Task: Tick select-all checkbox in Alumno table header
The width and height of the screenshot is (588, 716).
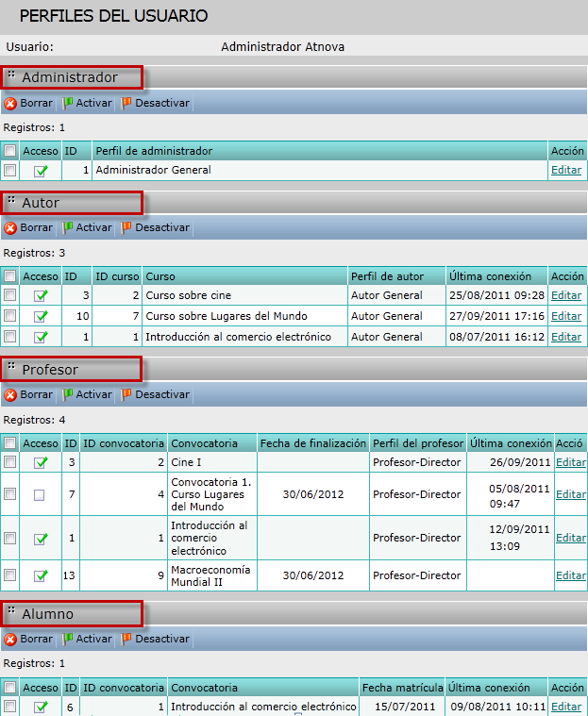Action: tap(9, 688)
